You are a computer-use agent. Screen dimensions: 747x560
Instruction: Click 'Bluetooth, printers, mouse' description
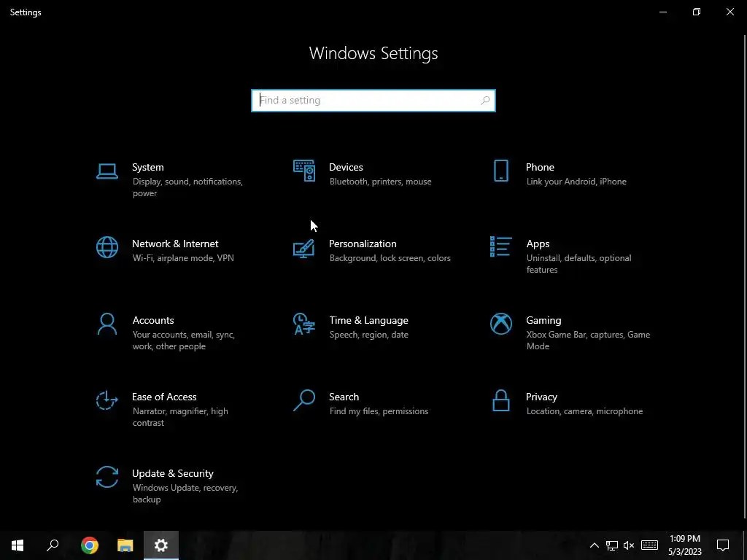point(380,182)
